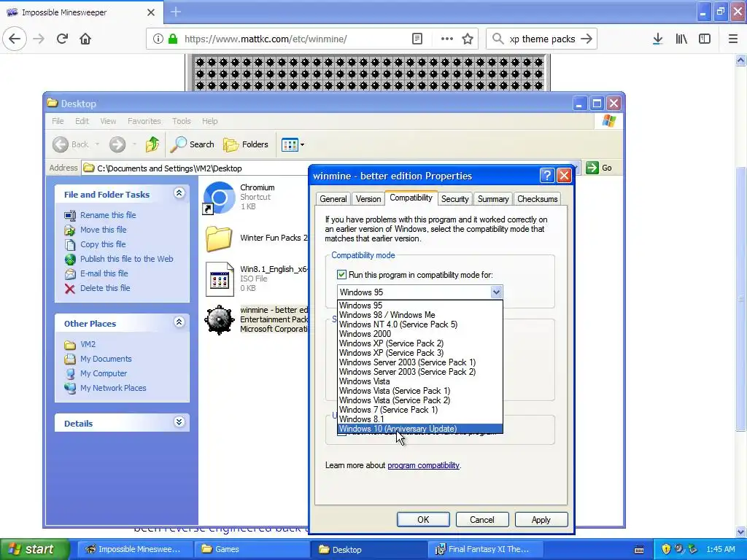Click Delete this file task

[105, 288]
